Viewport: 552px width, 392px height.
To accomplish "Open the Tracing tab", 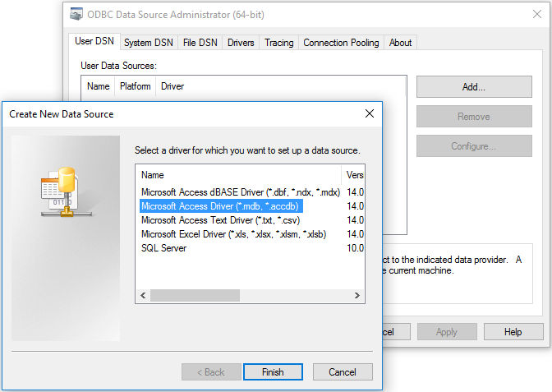I will click(x=278, y=43).
